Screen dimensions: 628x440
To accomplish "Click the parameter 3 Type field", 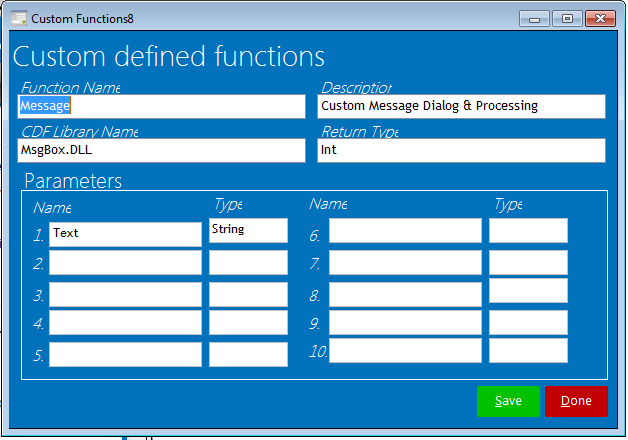I will tap(248, 295).
